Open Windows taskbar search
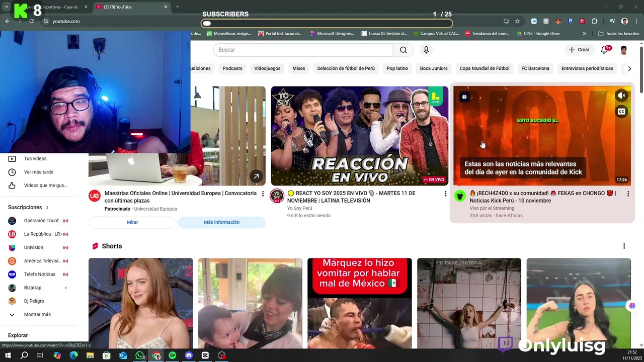644x362 pixels. click(24, 355)
